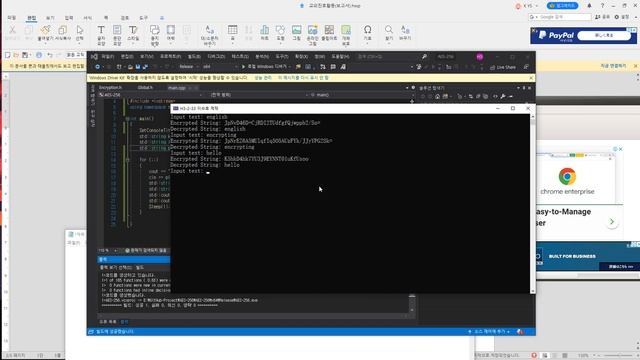Click the don't show this message again link

(303, 78)
